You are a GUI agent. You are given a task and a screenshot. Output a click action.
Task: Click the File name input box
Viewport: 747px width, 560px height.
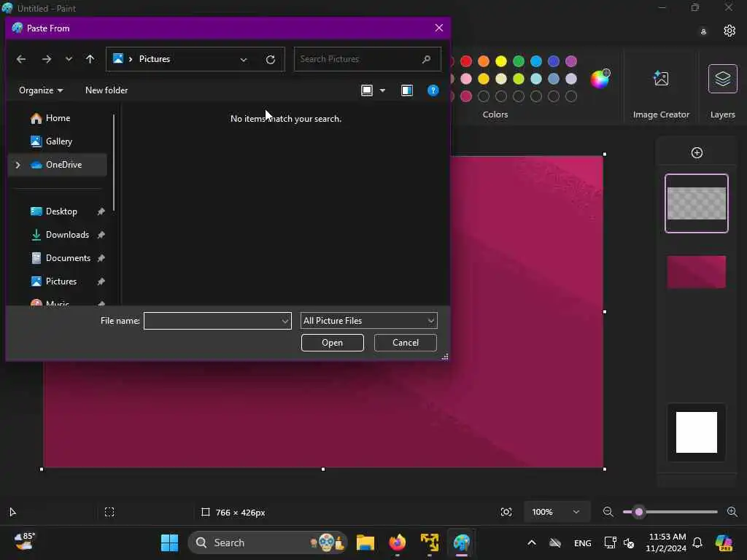pyautogui.click(x=217, y=321)
